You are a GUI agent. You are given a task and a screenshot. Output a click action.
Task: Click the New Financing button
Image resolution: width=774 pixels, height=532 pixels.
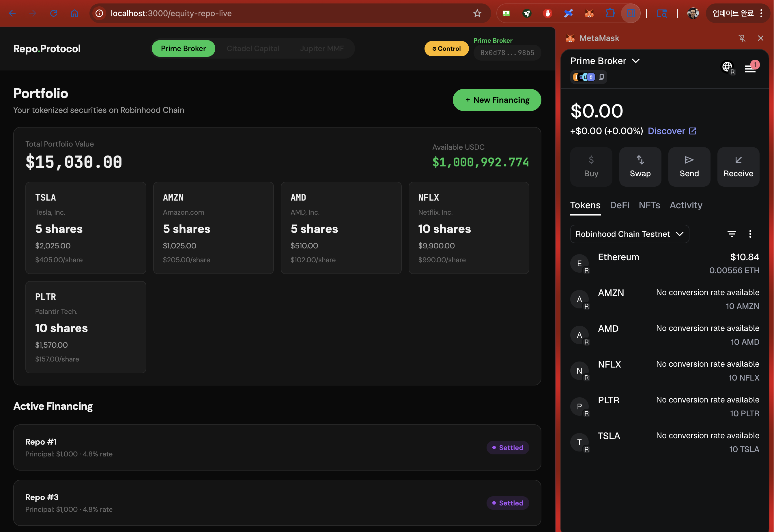[497, 100]
